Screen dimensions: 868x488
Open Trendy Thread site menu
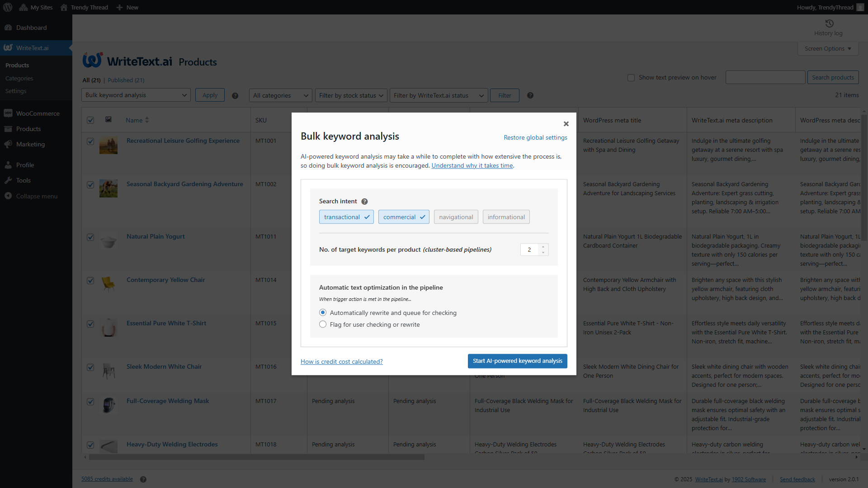(x=84, y=7)
